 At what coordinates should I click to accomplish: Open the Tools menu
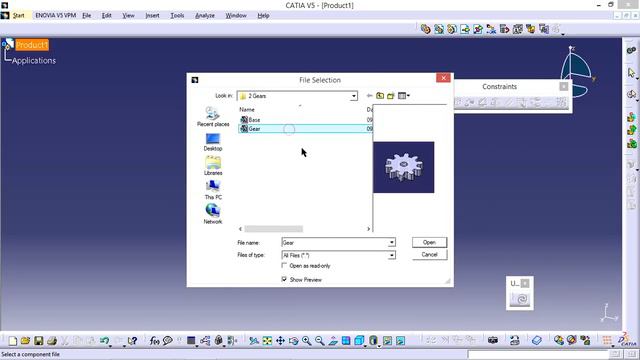(x=177, y=16)
